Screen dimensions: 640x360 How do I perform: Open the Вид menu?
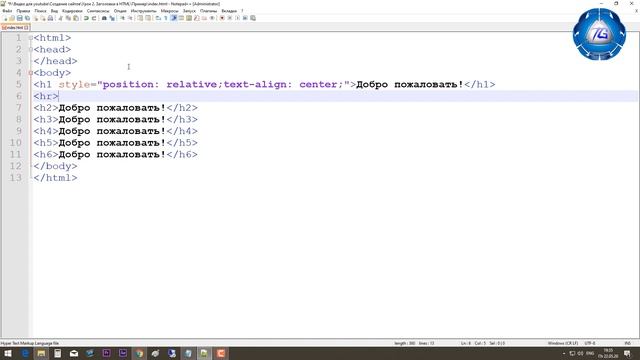[x=54, y=11]
